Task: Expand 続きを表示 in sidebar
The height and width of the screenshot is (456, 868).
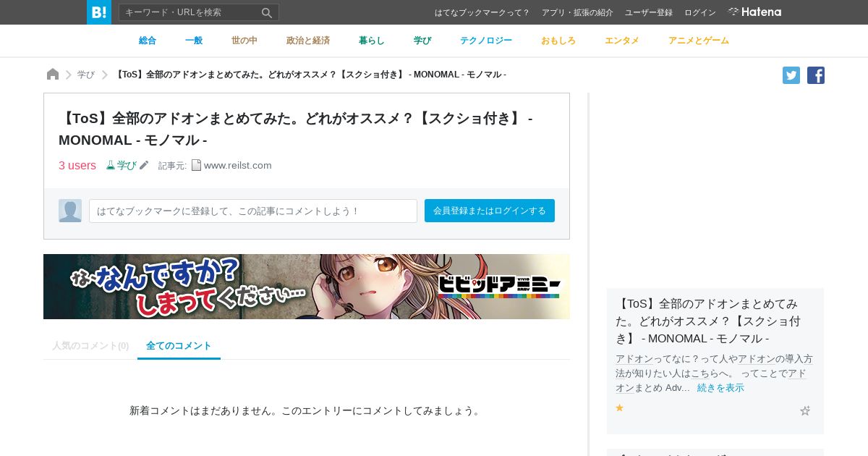Action: 720,388
